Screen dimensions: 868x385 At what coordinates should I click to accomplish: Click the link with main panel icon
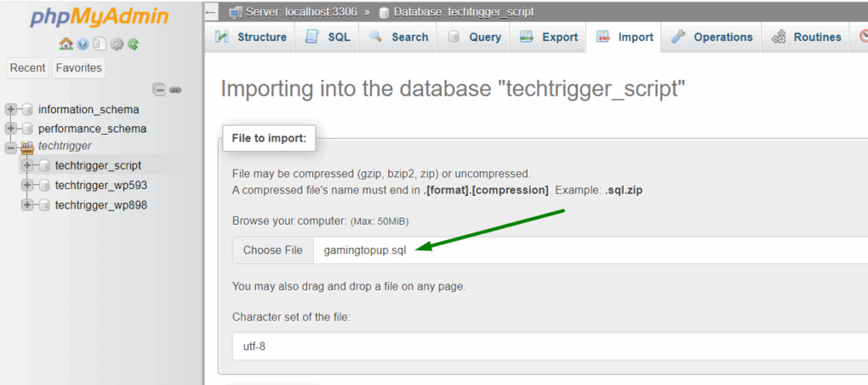coord(175,89)
